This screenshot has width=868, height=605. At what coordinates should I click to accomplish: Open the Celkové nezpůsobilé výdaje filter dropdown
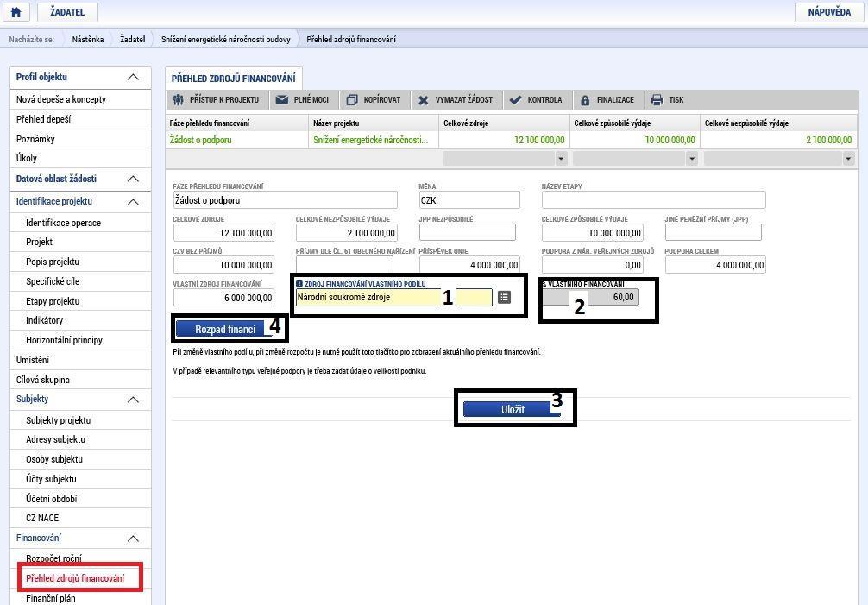848,159
